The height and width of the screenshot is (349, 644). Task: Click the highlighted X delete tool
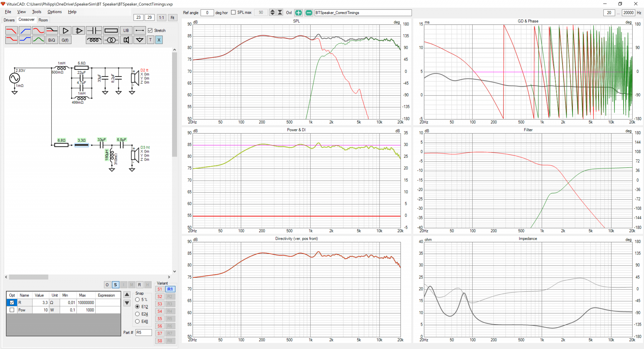tap(159, 40)
